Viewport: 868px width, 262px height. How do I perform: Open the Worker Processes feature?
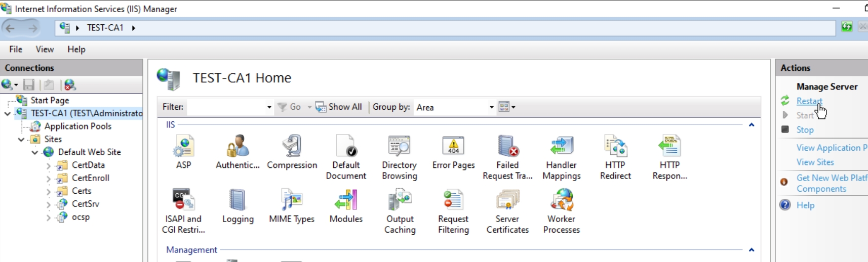coord(561,211)
